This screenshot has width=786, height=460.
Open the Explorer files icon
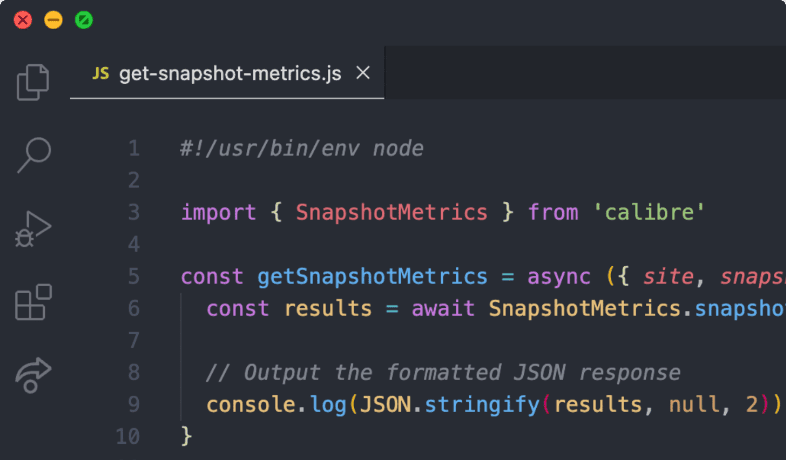tap(33, 82)
